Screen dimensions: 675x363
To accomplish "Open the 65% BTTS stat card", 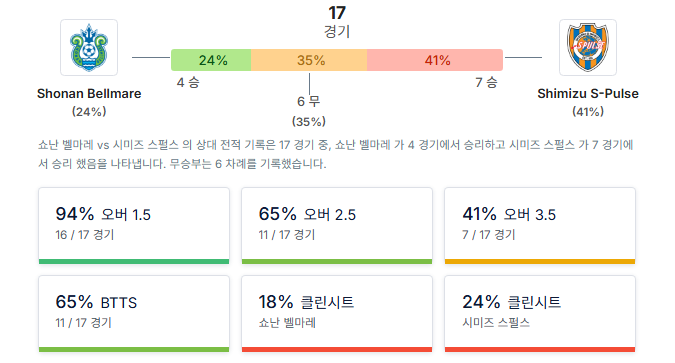I will (x=134, y=313).
